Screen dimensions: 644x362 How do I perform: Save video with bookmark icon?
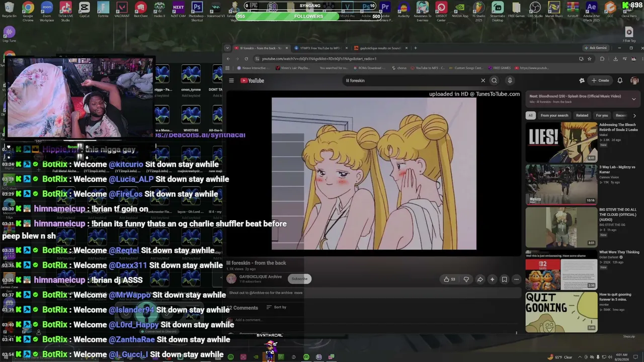pyautogui.click(x=504, y=280)
